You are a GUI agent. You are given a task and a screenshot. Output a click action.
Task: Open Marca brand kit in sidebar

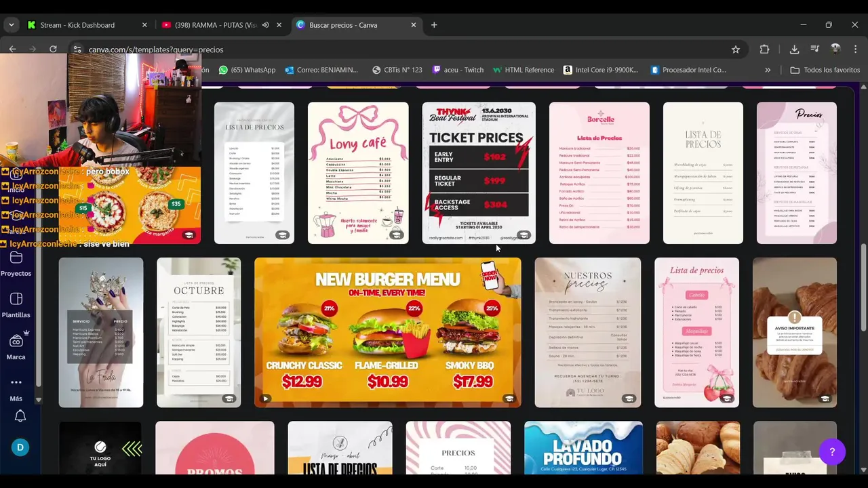[x=16, y=346]
